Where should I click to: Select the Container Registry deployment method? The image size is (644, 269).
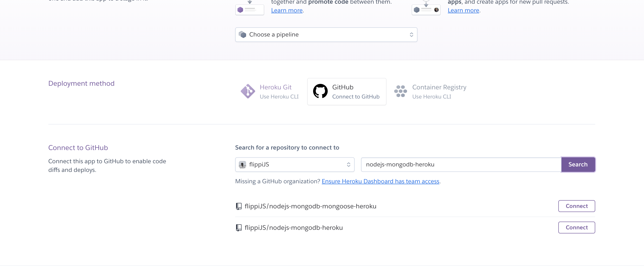(x=430, y=91)
